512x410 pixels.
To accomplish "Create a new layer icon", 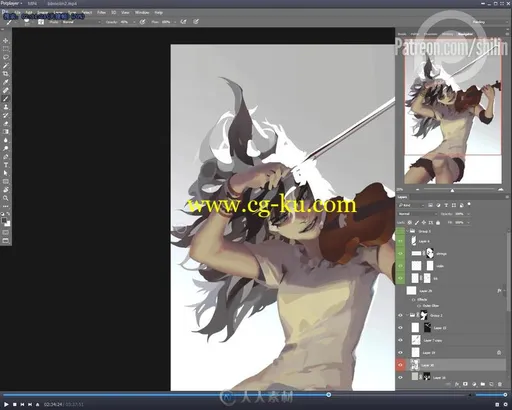I will tap(491, 384).
